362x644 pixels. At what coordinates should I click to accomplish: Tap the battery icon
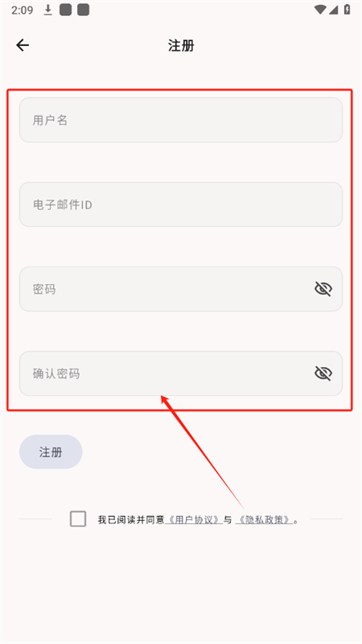pyautogui.click(x=348, y=10)
